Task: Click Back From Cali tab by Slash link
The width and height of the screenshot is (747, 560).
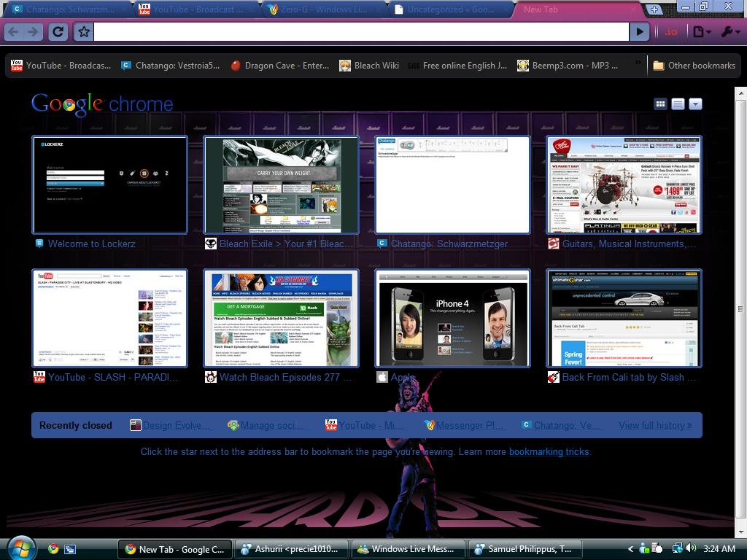Action: (629, 377)
